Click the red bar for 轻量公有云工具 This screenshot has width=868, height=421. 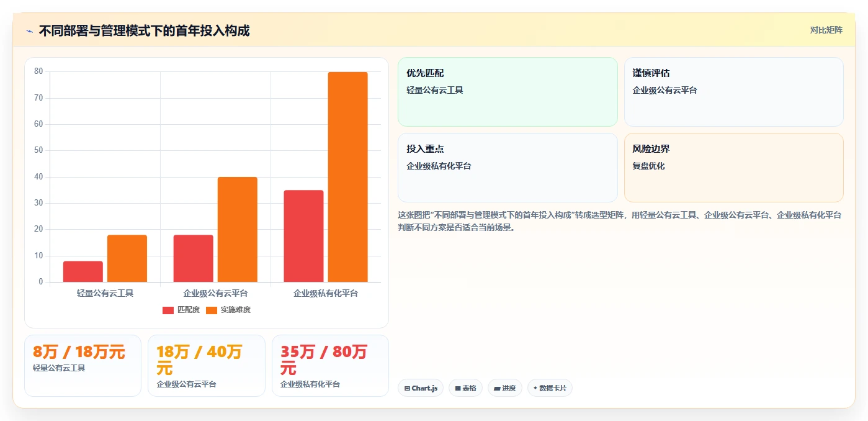click(x=83, y=271)
